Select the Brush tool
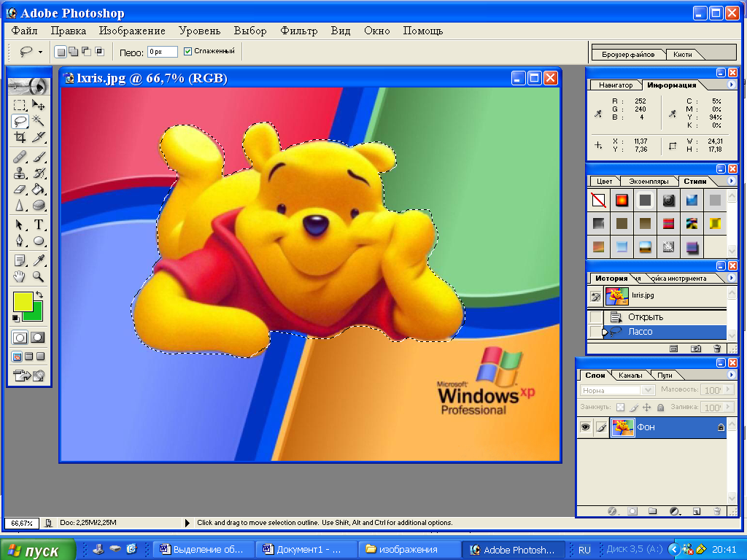Viewport: 747px width, 560px height. coord(38,156)
